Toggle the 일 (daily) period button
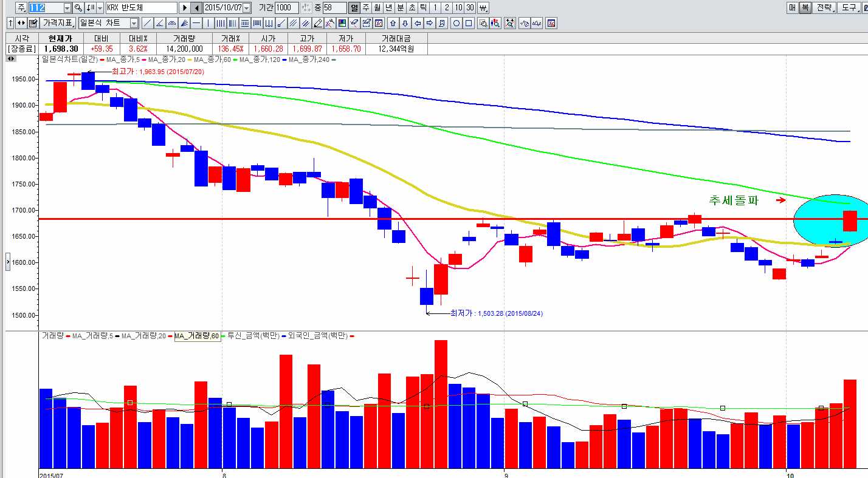 [354, 8]
